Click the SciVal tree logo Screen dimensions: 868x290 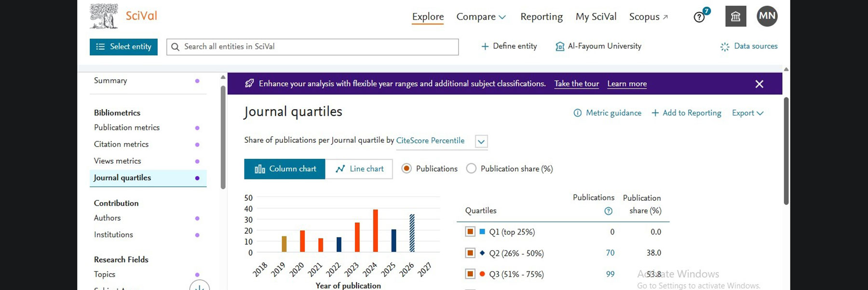104,16
